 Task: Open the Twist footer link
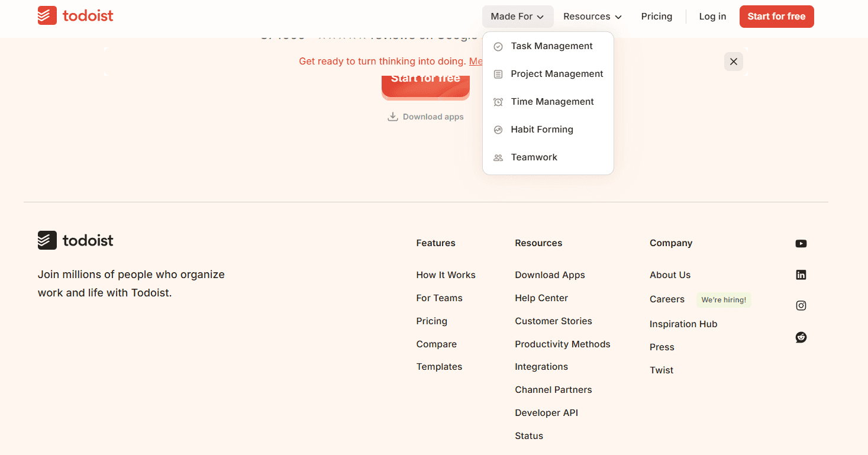click(662, 370)
